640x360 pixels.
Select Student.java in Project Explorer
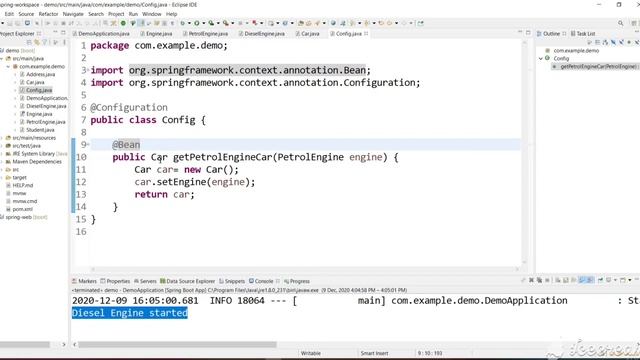[x=40, y=130]
